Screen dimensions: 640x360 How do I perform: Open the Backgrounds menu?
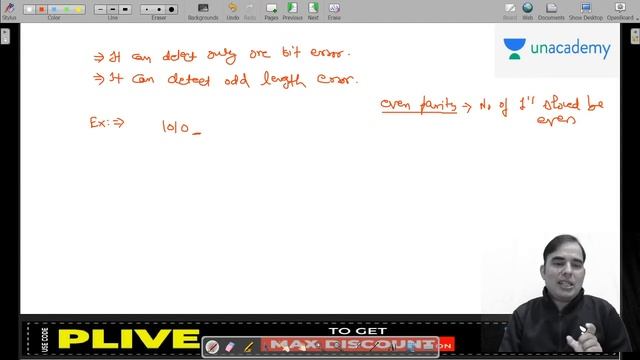tap(203, 11)
